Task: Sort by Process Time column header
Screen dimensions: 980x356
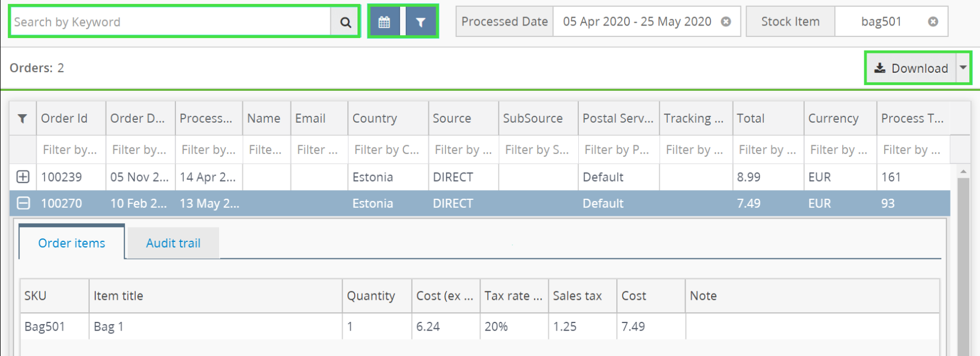Action: click(913, 118)
